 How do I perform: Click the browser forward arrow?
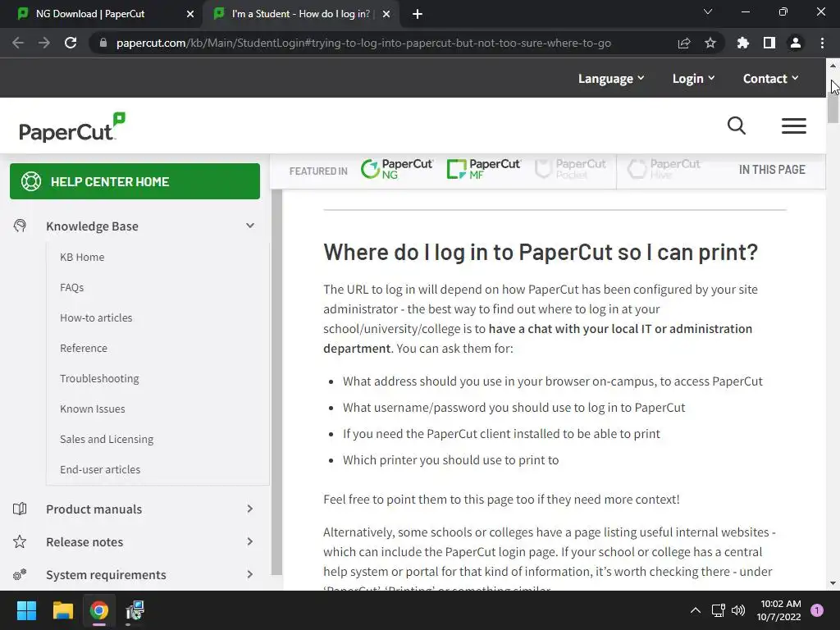[44, 43]
